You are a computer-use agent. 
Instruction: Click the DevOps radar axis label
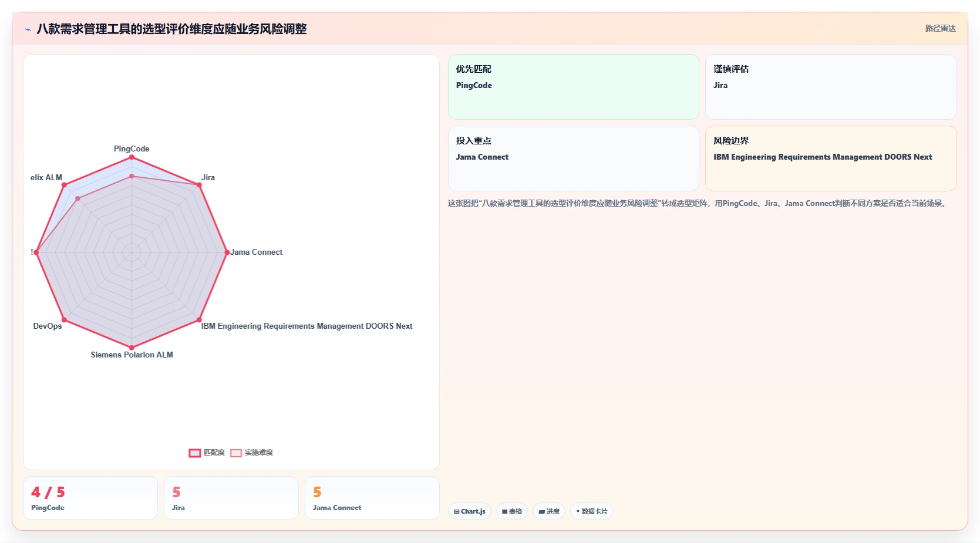point(48,326)
